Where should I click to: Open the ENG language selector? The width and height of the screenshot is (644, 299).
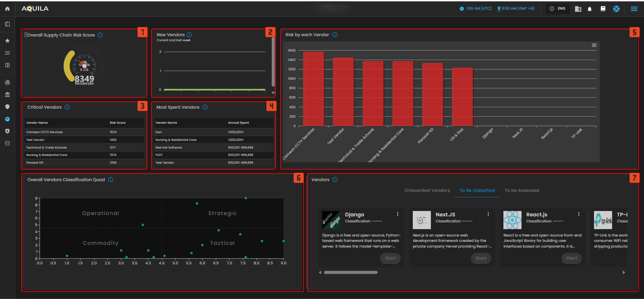coord(557,9)
